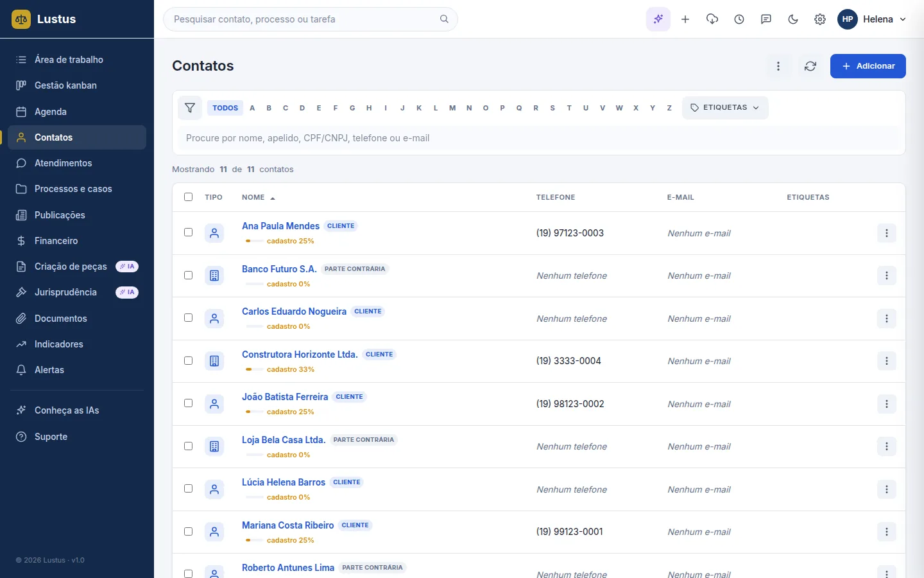Open row actions for Construtora Horizonte Ltda.
Viewport: 924px width, 578px height.
coord(887,361)
